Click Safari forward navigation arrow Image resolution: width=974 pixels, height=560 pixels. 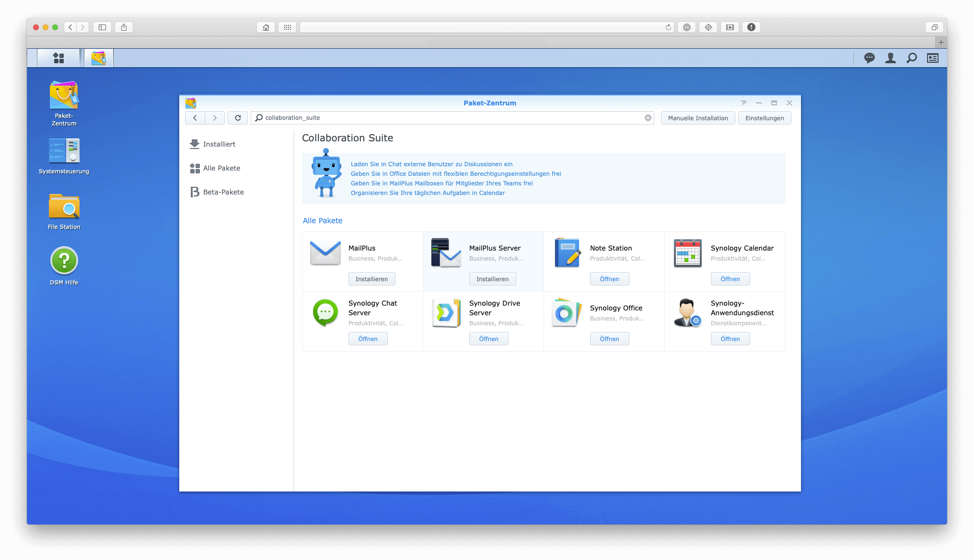tap(83, 27)
